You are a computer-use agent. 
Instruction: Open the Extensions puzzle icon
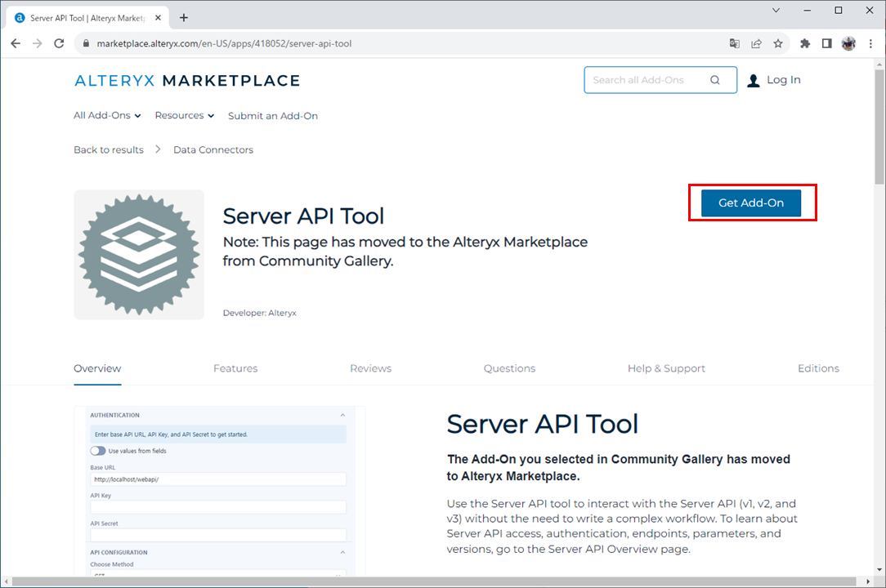(x=805, y=43)
